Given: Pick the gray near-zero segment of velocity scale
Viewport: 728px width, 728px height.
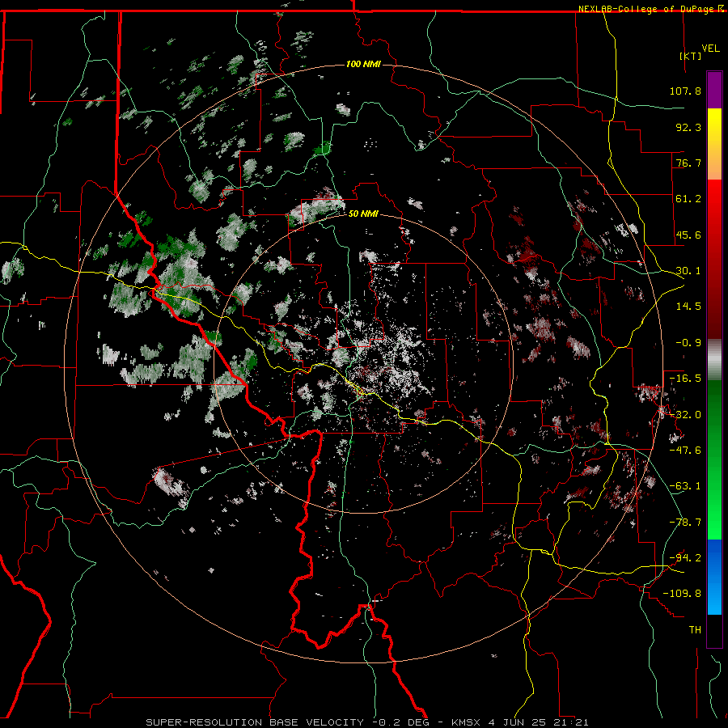Looking at the screenshot, I should (714, 360).
